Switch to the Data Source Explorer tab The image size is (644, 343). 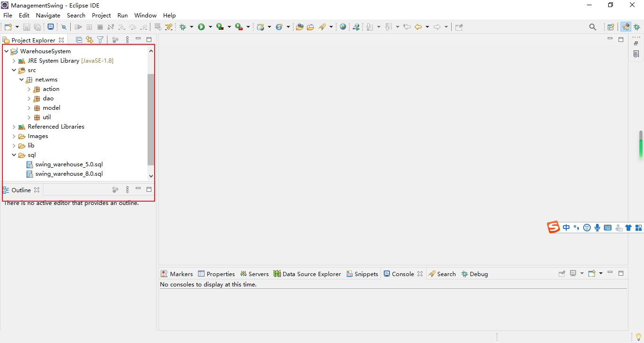(x=307, y=274)
